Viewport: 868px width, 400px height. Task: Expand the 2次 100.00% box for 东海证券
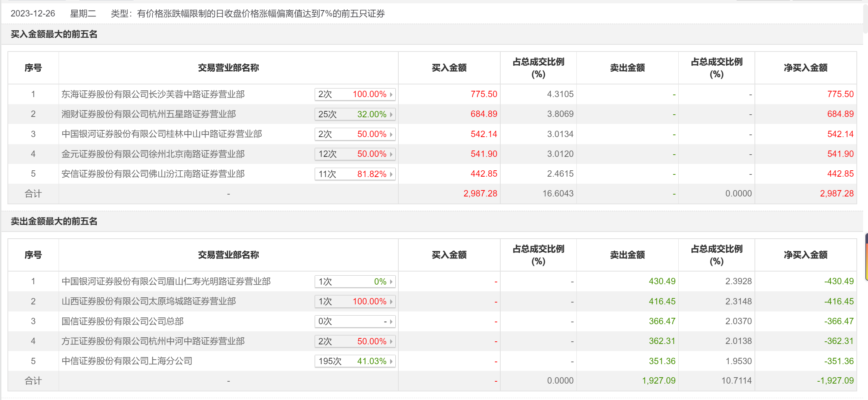(355, 94)
